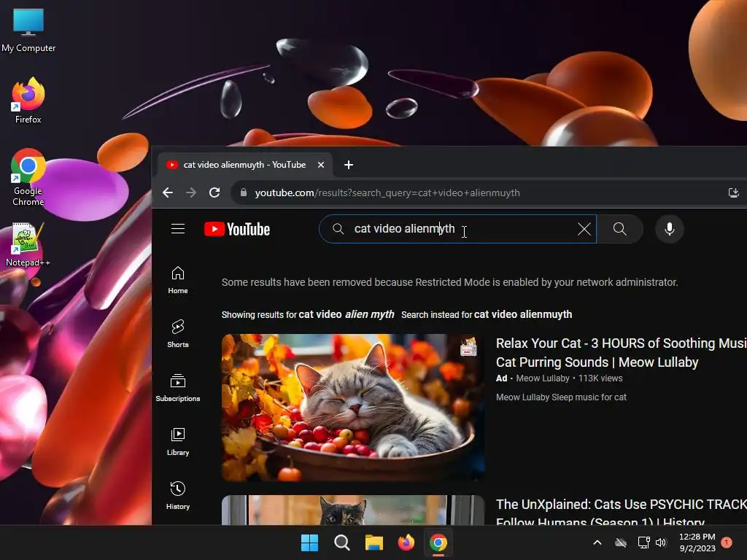Select the Google Chrome desktop shortcut
This screenshot has width=747, height=560.
coord(28,177)
